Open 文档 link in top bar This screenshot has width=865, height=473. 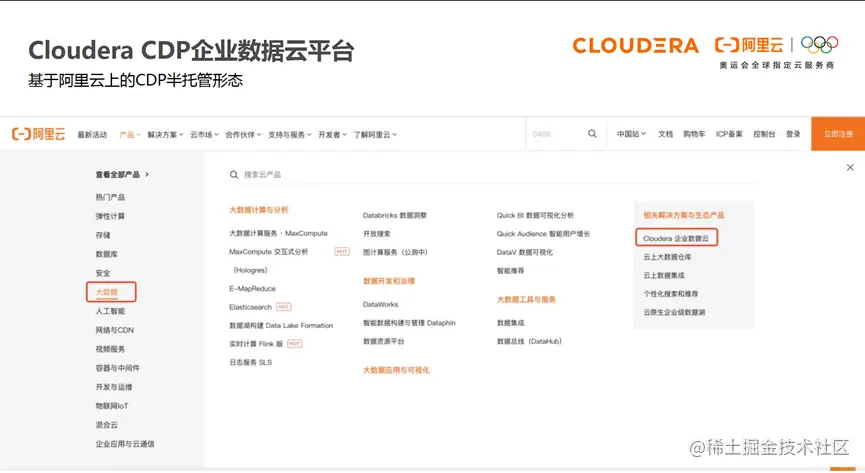[x=665, y=134]
